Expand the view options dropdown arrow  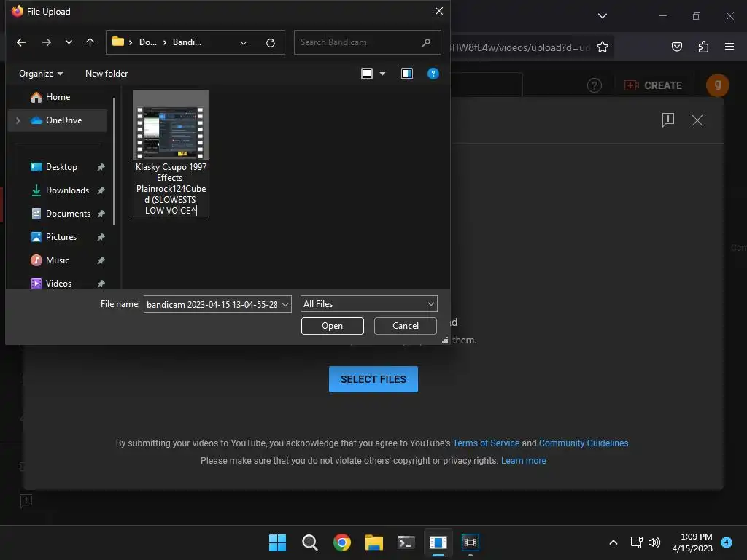(382, 74)
